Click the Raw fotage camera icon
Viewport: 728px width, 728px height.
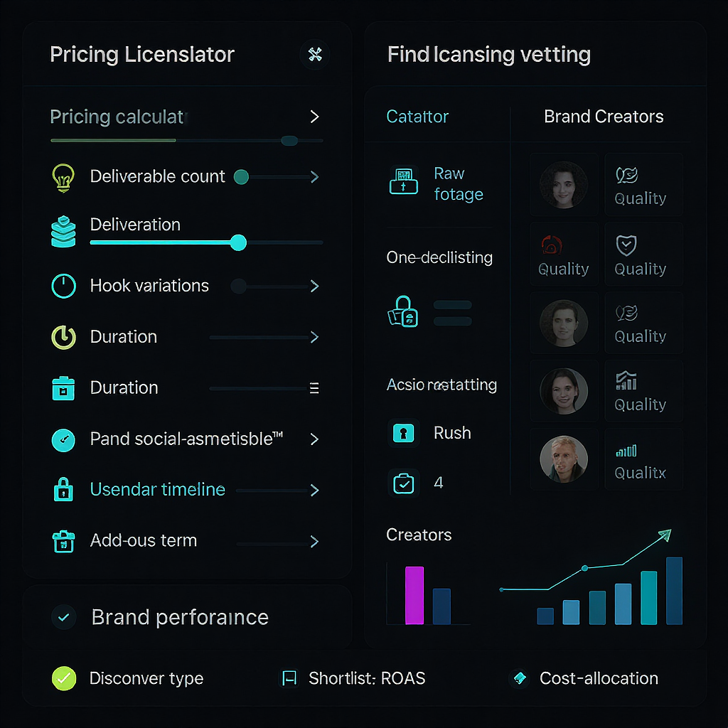404,181
